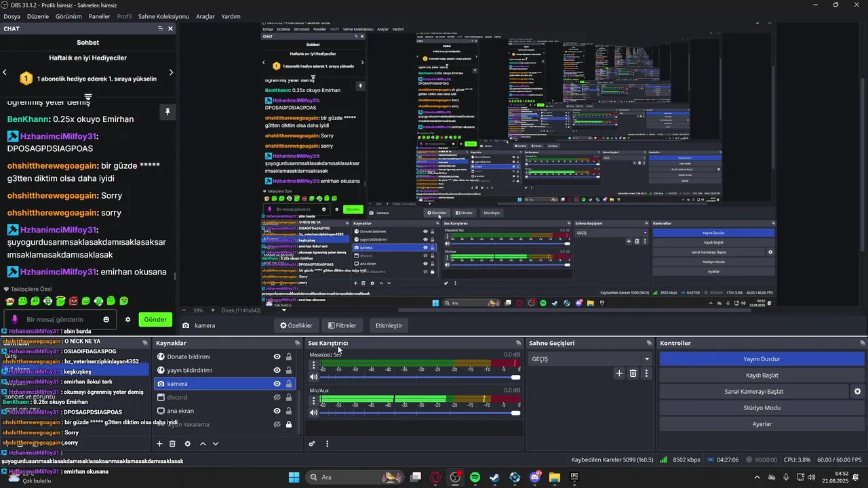Open advanced audio properties gears icon
The image size is (868, 488).
click(312, 444)
